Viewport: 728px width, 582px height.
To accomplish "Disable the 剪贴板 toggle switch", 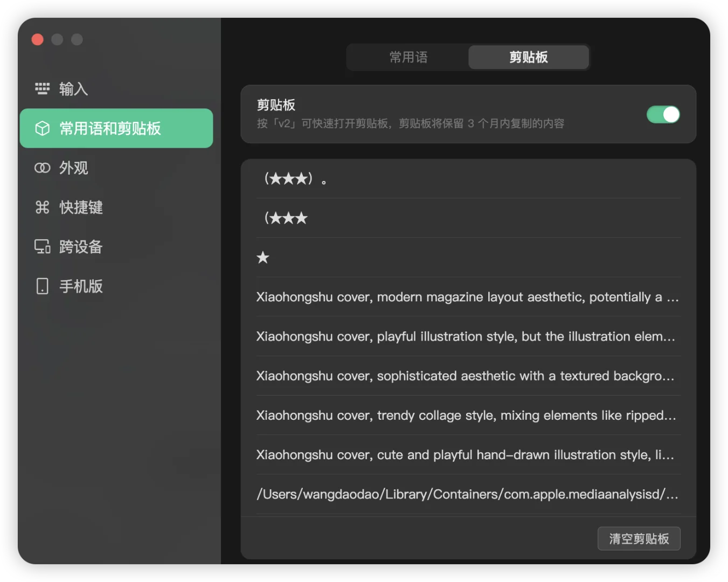I will [x=663, y=115].
